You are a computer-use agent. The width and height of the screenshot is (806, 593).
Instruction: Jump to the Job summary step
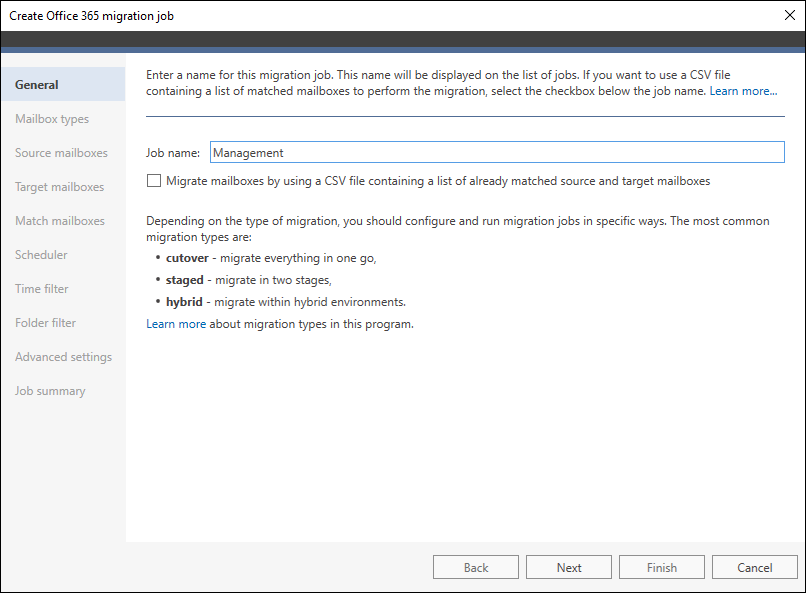pos(50,391)
